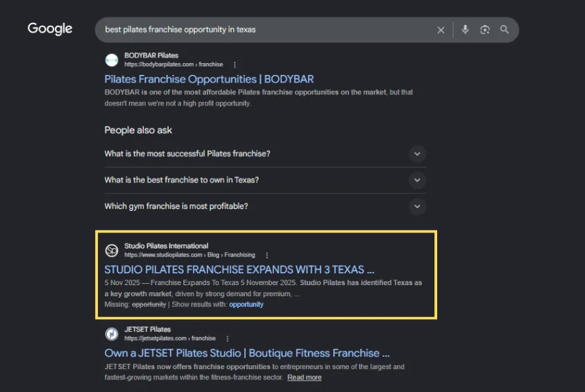Submit search with the magnifying glass icon
This screenshot has height=392, width=585.
tap(505, 29)
